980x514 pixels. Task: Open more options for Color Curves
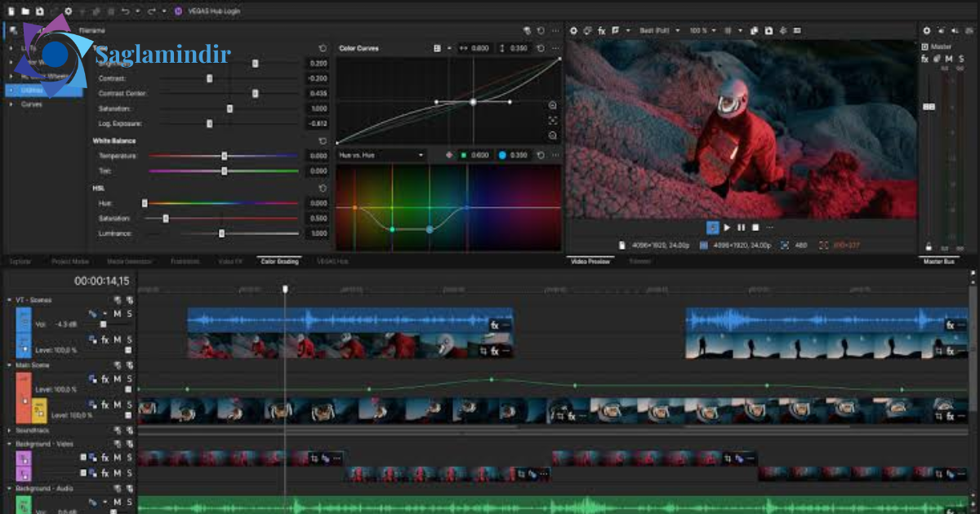click(555, 48)
